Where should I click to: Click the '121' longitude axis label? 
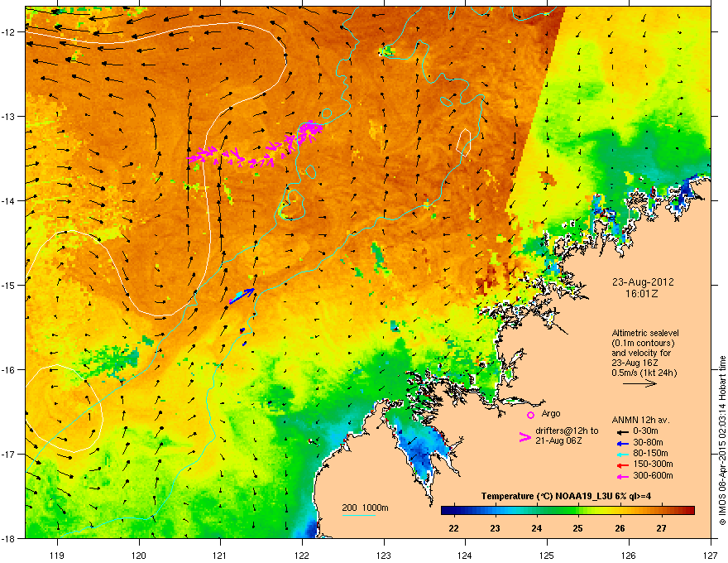(220, 555)
